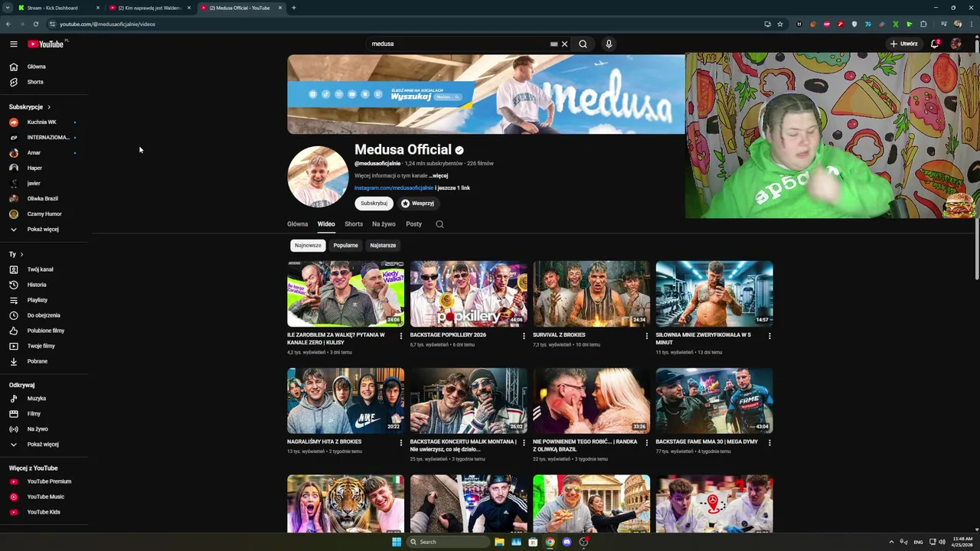
Task: Switch to channel Na żywo tab
Action: (x=384, y=224)
